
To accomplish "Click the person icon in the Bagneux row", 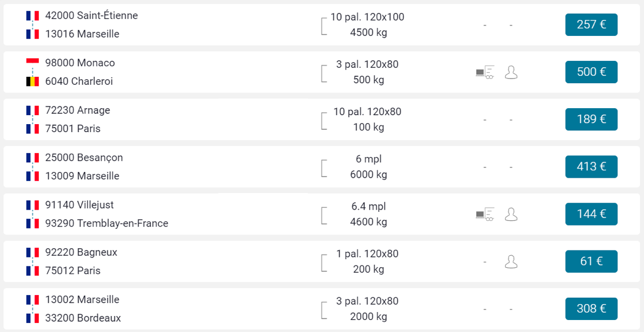I will tap(511, 261).
